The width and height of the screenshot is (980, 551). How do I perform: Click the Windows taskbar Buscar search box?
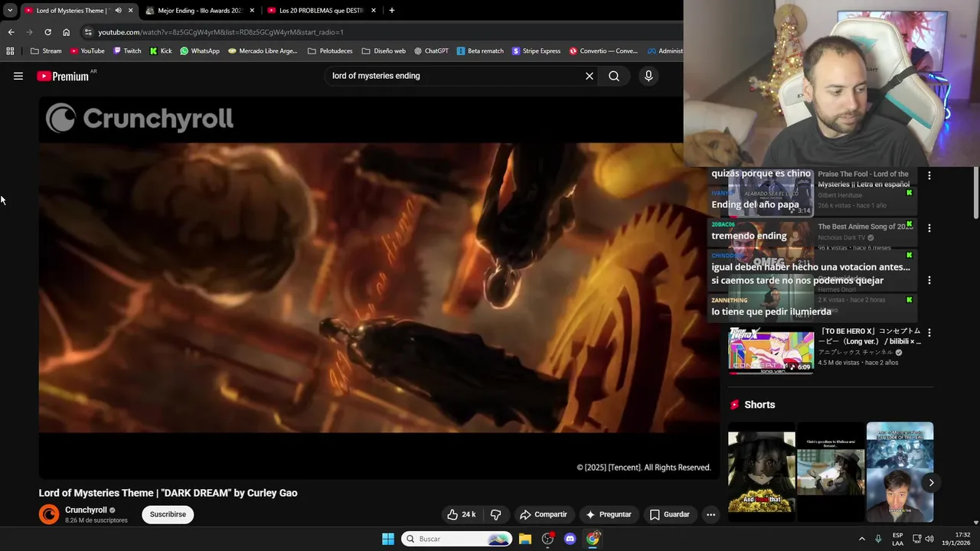pos(456,539)
